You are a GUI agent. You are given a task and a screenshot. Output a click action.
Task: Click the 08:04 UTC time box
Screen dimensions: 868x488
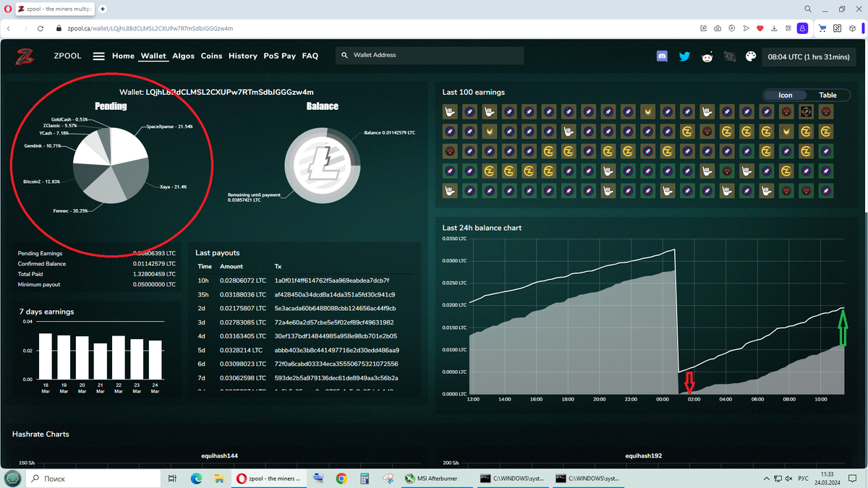click(x=809, y=56)
